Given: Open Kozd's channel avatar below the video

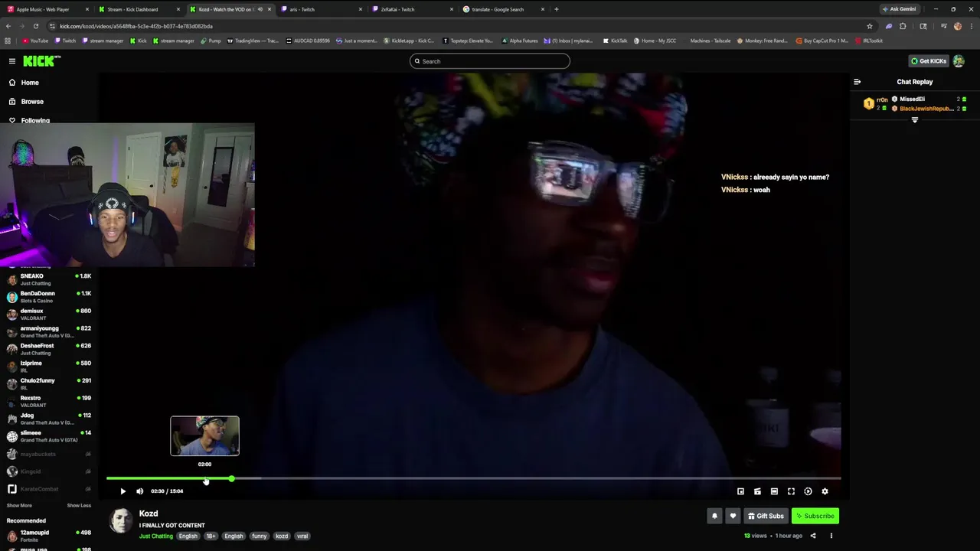Looking at the screenshot, I should tap(121, 521).
